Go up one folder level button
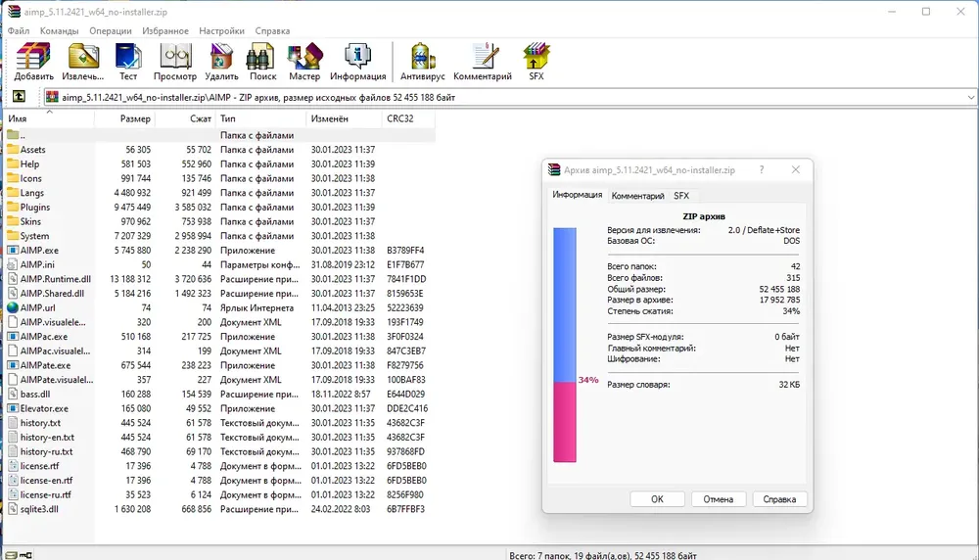The image size is (979, 560). [x=18, y=97]
